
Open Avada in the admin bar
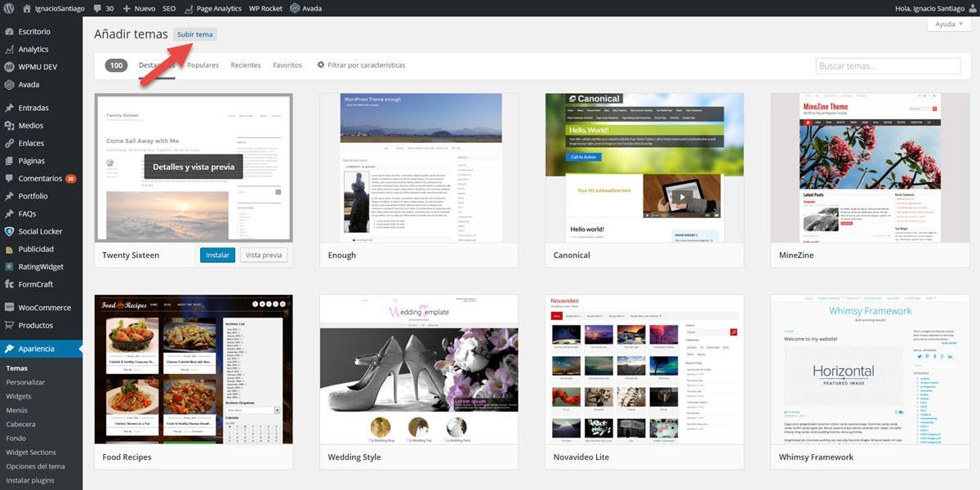coord(306,8)
